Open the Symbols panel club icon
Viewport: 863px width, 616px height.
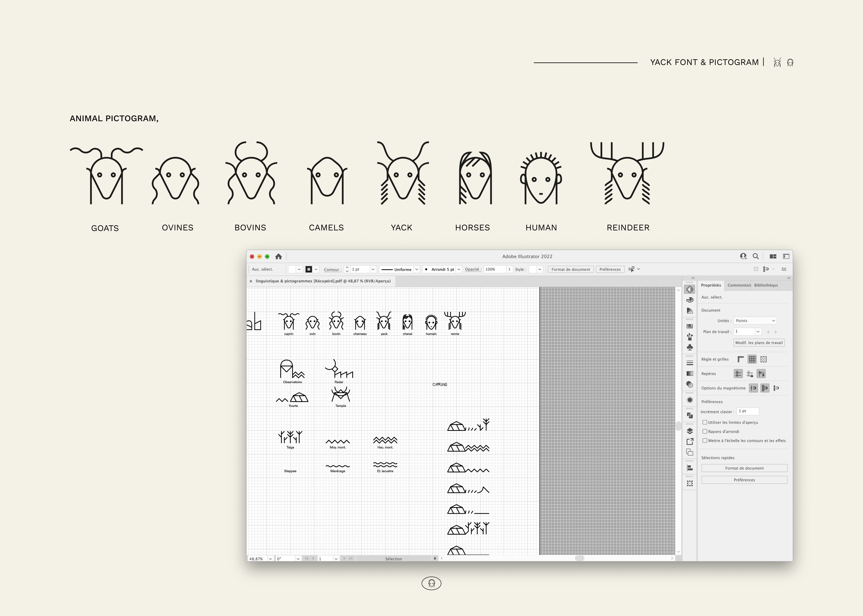690,347
